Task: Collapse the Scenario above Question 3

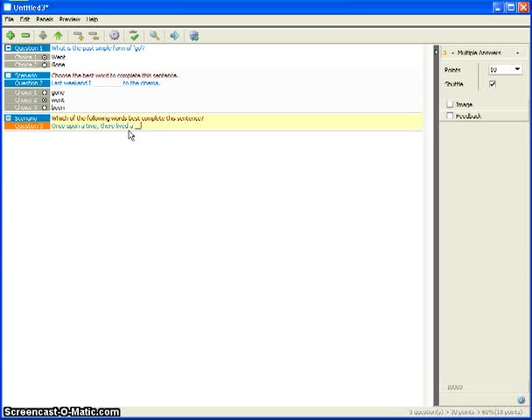Action: tap(9, 118)
